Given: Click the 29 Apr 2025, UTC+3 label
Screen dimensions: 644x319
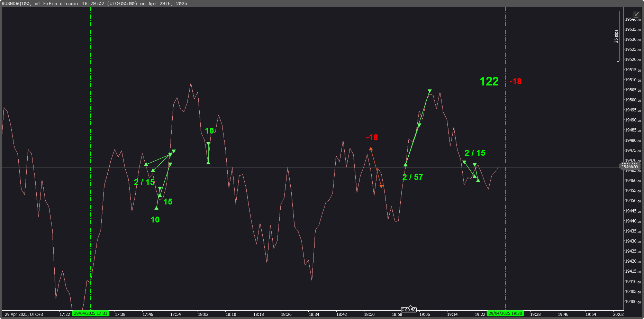Looking at the screenshot, I should 24,315.
